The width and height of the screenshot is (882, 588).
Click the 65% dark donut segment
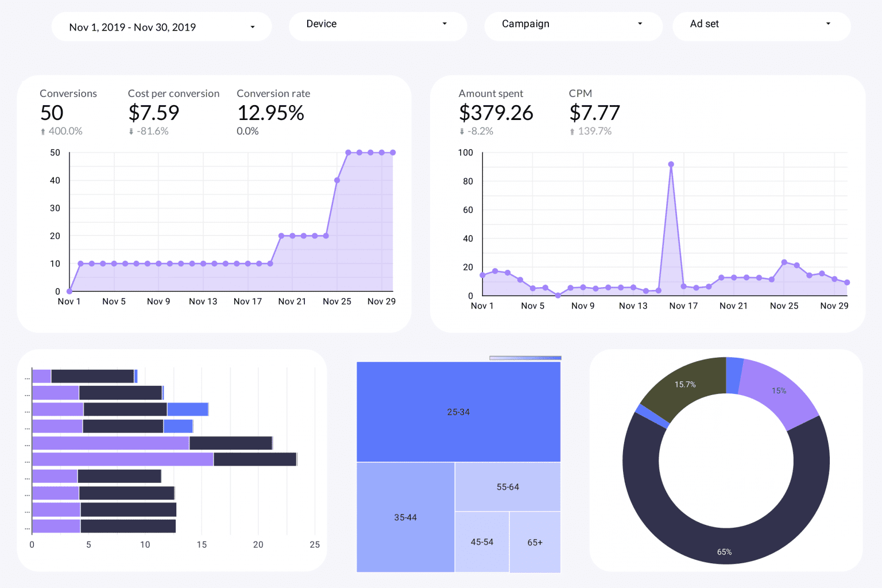(x=725, y=546)
